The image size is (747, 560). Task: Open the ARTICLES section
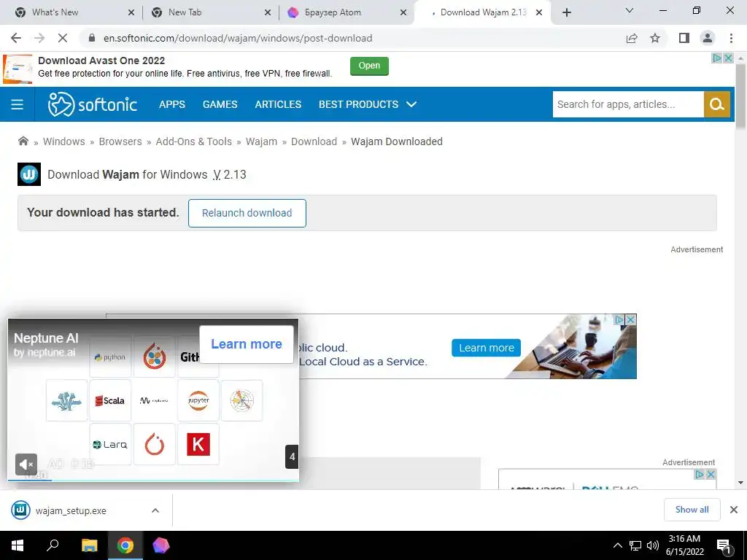tap(278, 104)
